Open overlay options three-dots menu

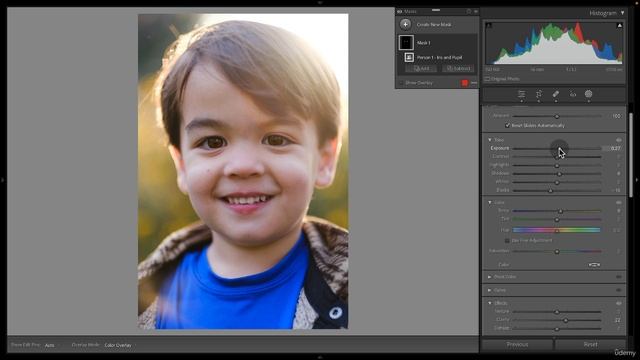[x=474, y=83]
